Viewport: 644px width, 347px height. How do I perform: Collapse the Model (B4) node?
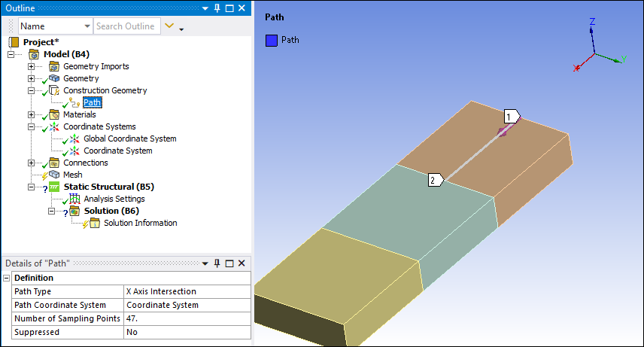coord(11,54)
